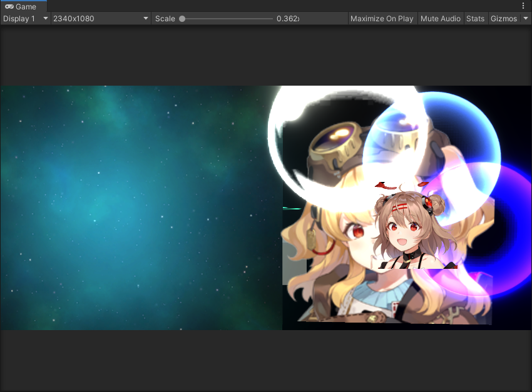Click the Gizmos button

coord(504,19)
